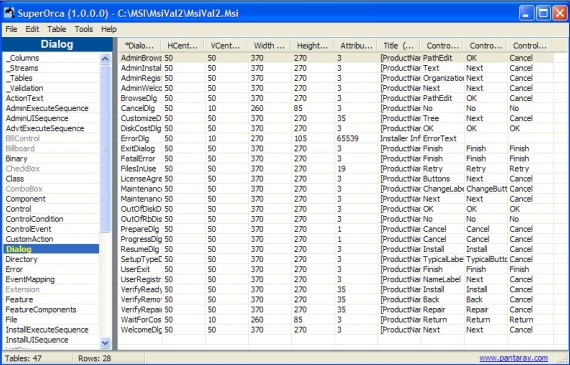Sort by the Width column header
The height and width of the screenshot is (365, 570).
click(x=269, y=46)
